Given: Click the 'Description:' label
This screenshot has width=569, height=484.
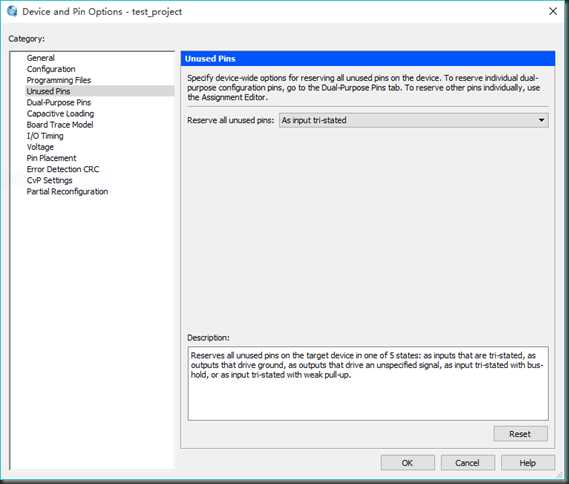Looking at the screenshot, I should (x=208, y=338).
